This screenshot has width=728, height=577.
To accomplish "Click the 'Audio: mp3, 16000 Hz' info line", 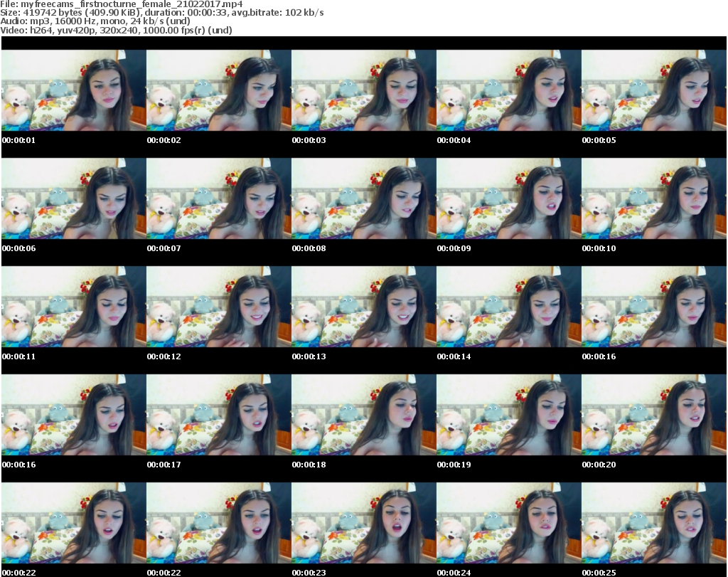I will [x=95, y=21].
